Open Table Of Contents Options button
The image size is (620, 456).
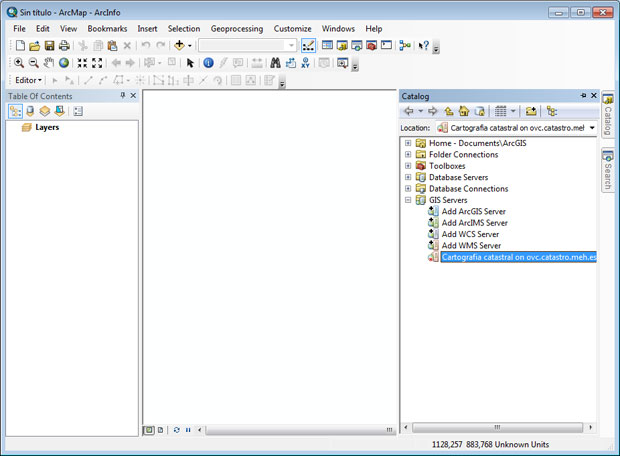tap(78, 112)
